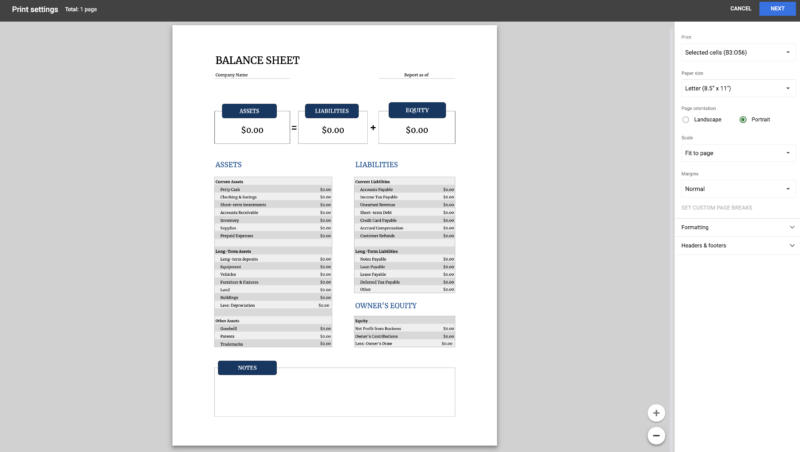This screenshot has height=452, width=800.
Task: Click the 'Company Name' field label
Action: tap(232, 75)
